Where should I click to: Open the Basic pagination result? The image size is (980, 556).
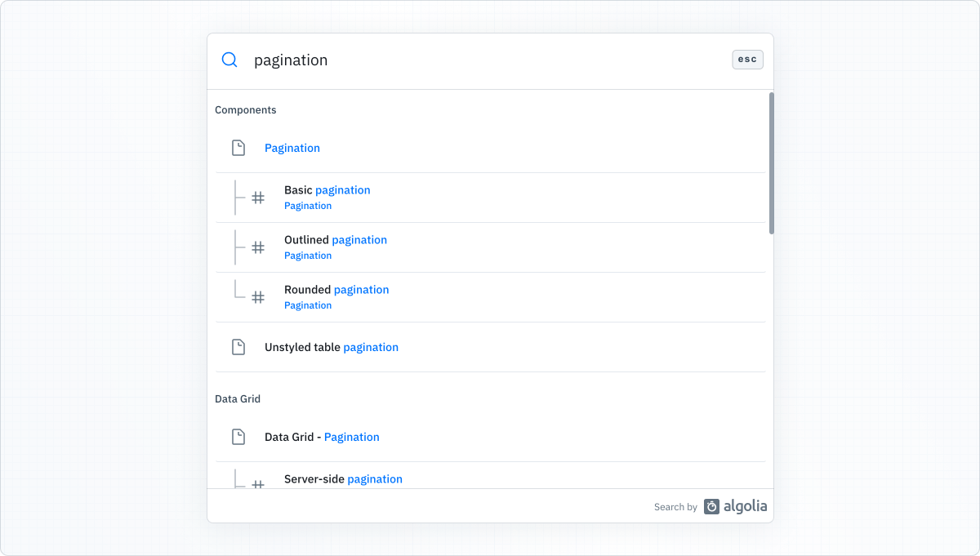coord(327,189)
